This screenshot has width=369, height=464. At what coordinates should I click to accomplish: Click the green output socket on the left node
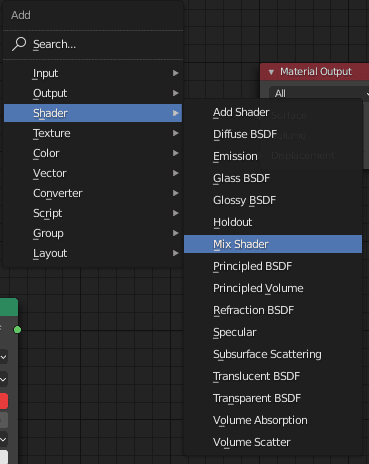tap(17, 330)
